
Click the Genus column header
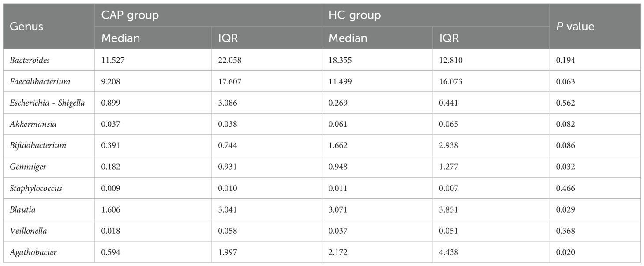(x=26, y=27)
